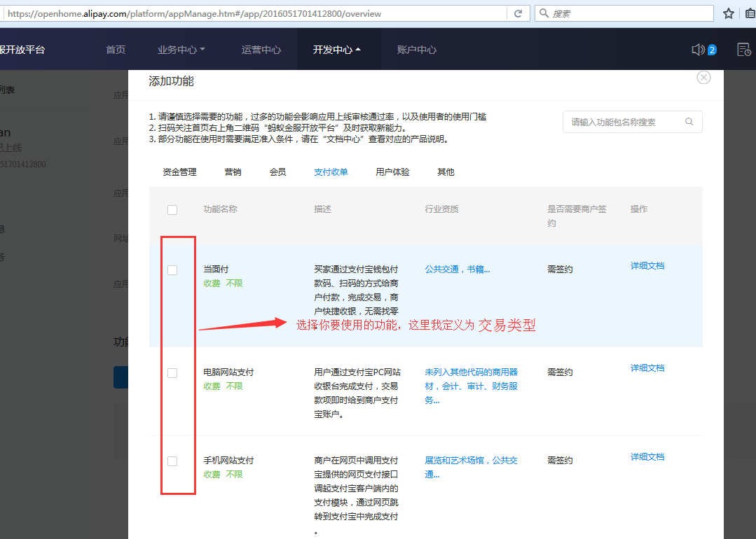756x539 pixels.
Task: Check the 电脑网站支付 checkbox
Action: click(172, 373)
